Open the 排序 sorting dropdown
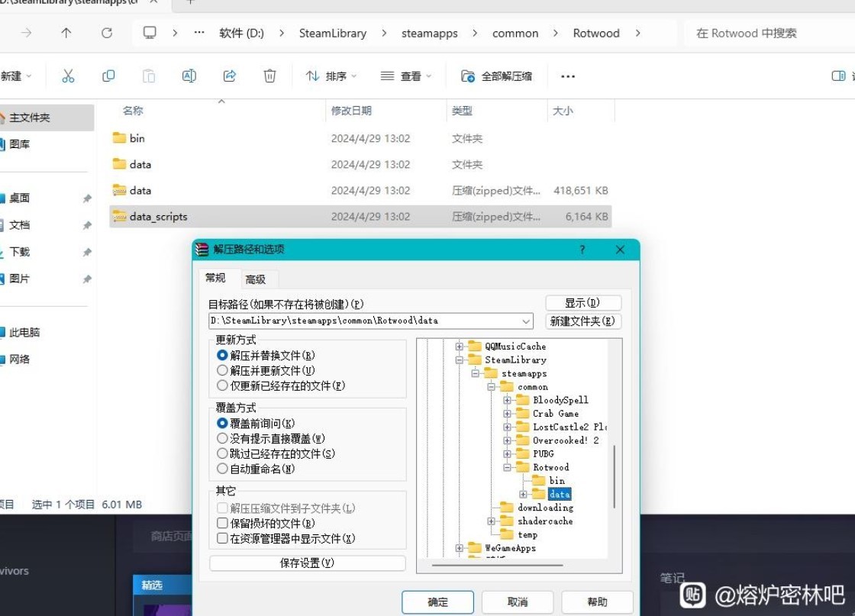 tap(330, 76)
